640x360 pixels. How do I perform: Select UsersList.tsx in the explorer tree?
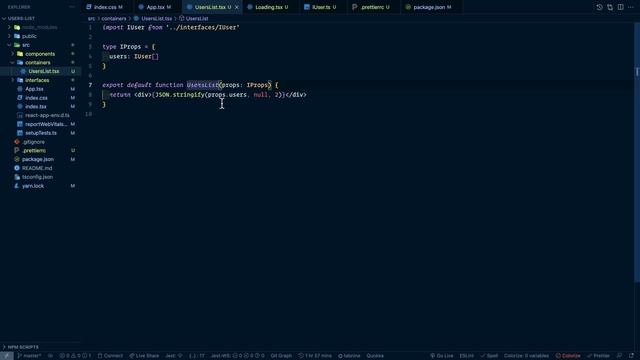[44, 71]
